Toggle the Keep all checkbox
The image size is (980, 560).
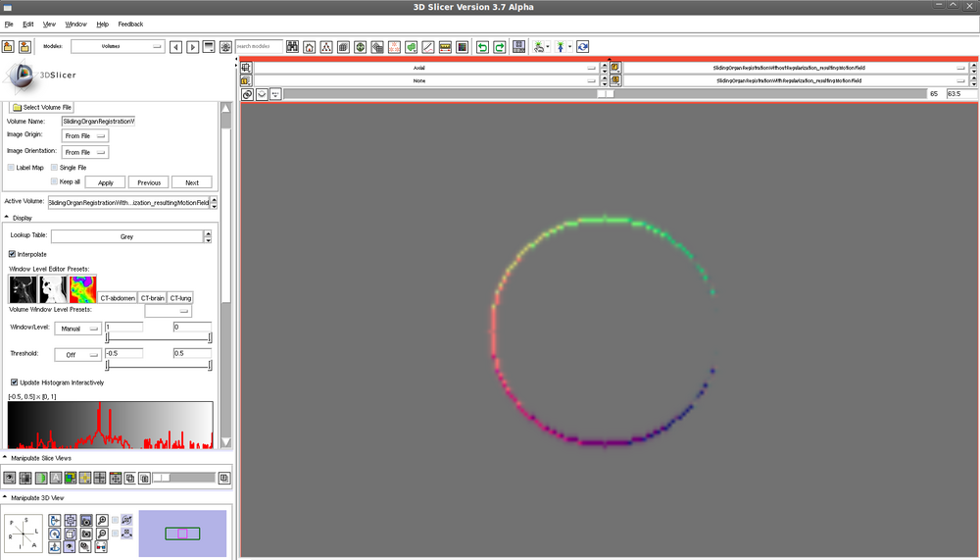coord(54,181)
